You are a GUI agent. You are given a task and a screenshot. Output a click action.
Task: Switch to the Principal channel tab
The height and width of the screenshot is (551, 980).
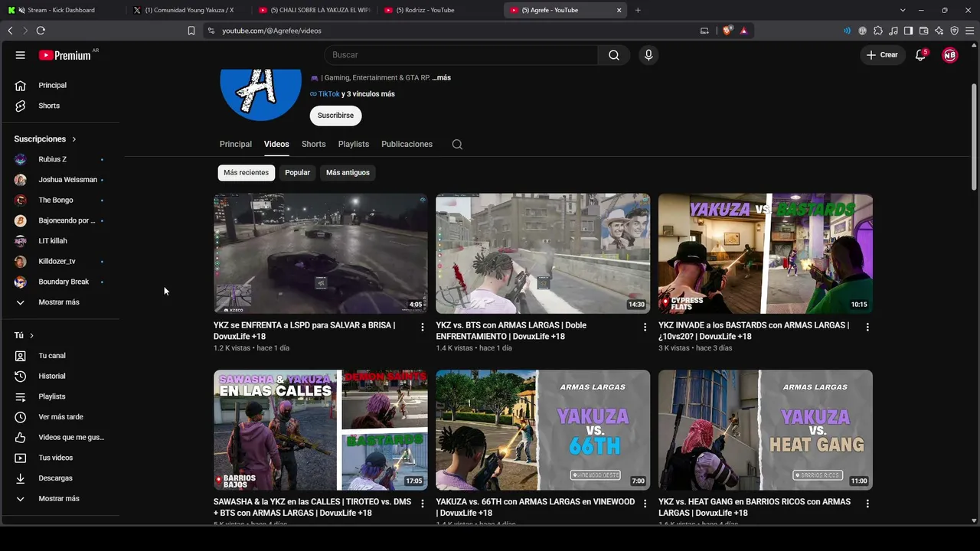click(236, 145)
